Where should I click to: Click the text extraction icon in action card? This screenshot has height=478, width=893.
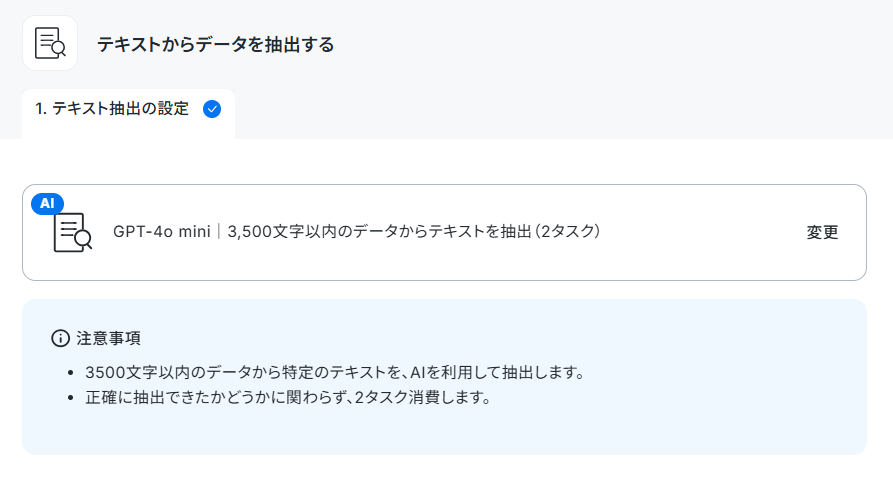pos(72,232)
